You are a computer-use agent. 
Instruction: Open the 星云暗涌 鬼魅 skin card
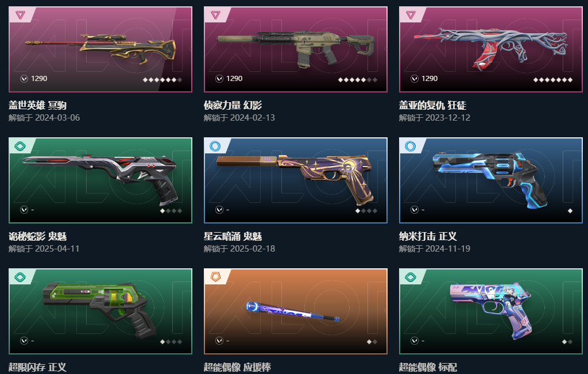(x=296, y=180)
